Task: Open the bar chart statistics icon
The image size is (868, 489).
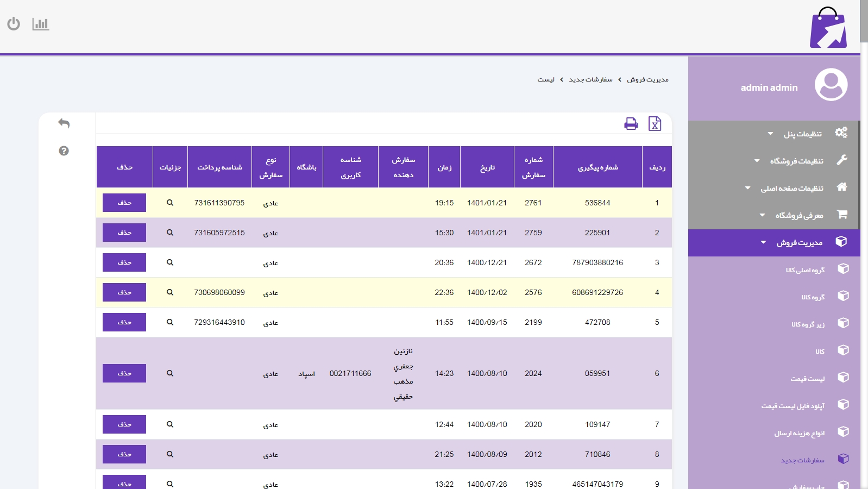Action: tap(41, 24)
